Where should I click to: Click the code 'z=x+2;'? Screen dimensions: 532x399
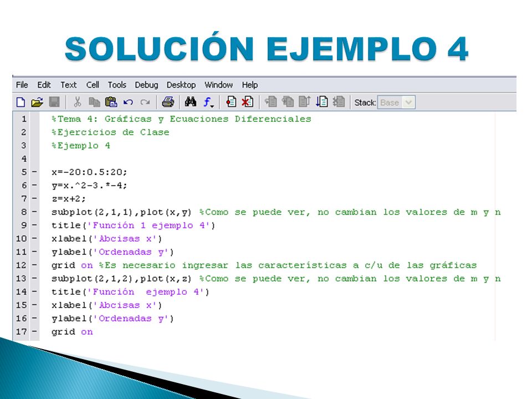tap(69, 199)
